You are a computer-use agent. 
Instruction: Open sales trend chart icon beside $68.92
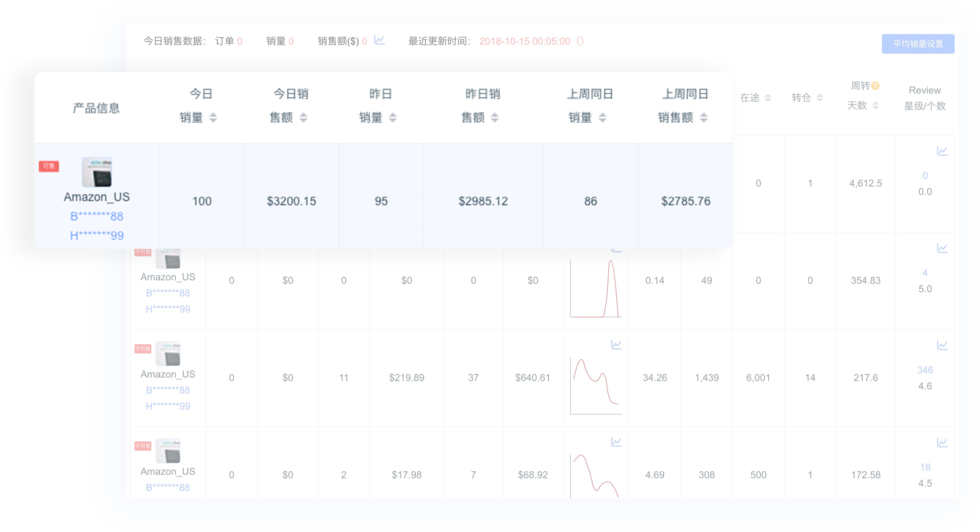click(x=616, y=442)
